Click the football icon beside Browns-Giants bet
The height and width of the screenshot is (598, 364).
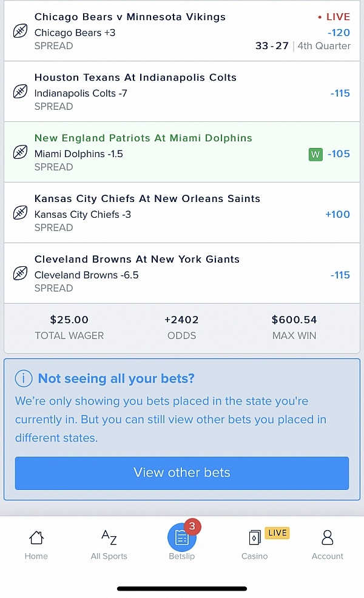pos(20,273)
